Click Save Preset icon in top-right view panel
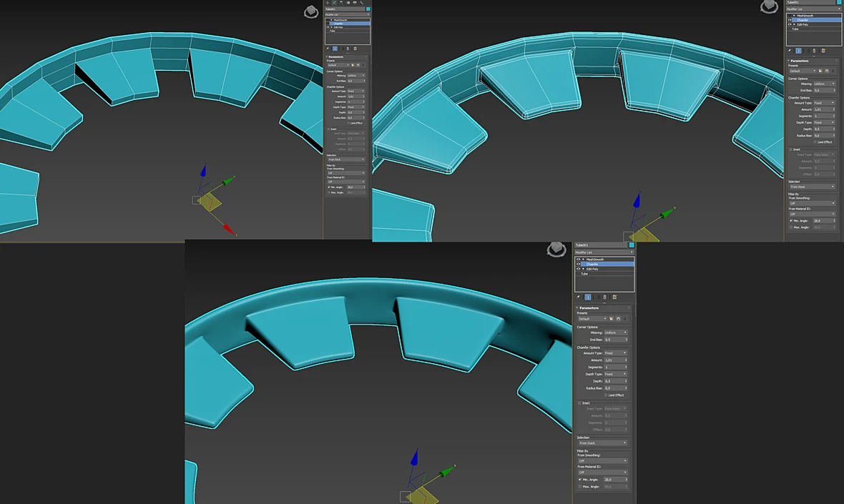 click(820, 71)
